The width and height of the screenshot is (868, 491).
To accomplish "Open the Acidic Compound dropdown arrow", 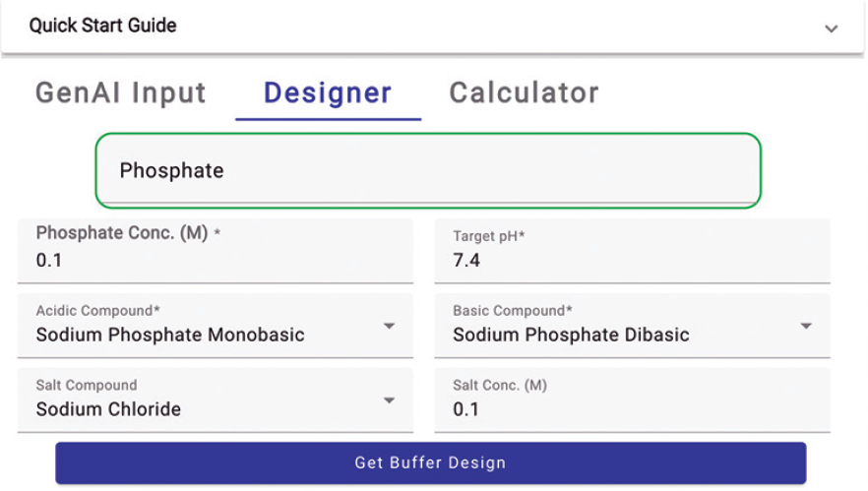I will tap(390, 326).
